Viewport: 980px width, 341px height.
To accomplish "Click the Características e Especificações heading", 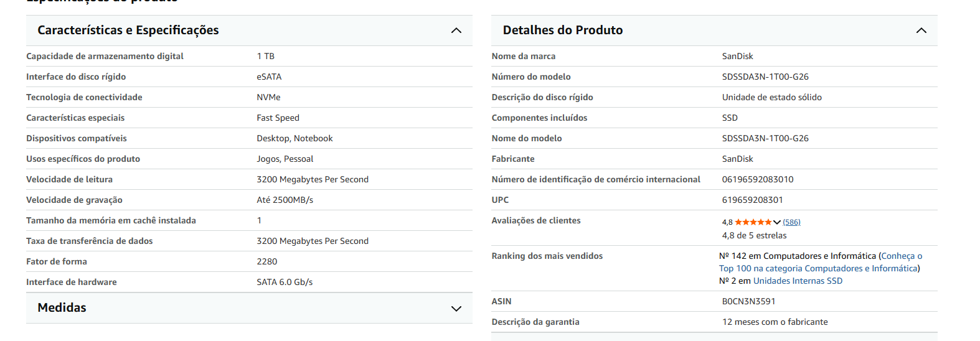I will (x=128, y=30).
